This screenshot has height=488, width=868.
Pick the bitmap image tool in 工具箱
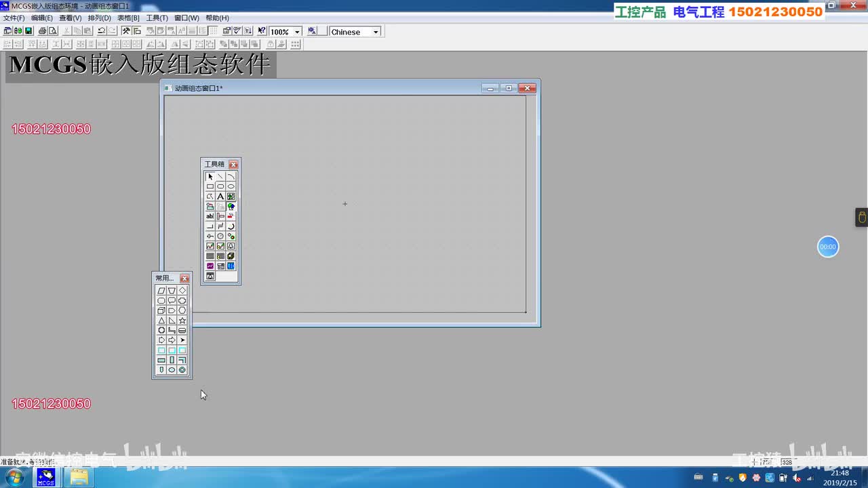[231, 197]
